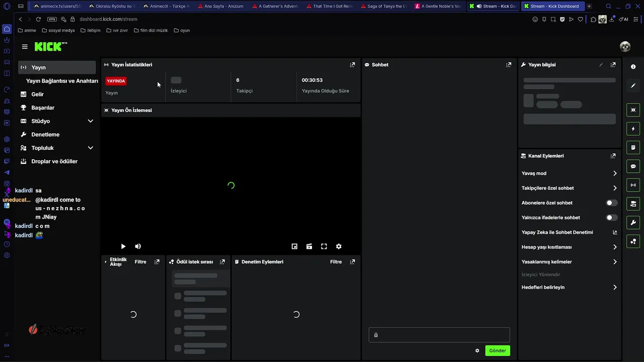Pop out the Sohbet chat panel
644x362 pixels.
tap(509, 65)
